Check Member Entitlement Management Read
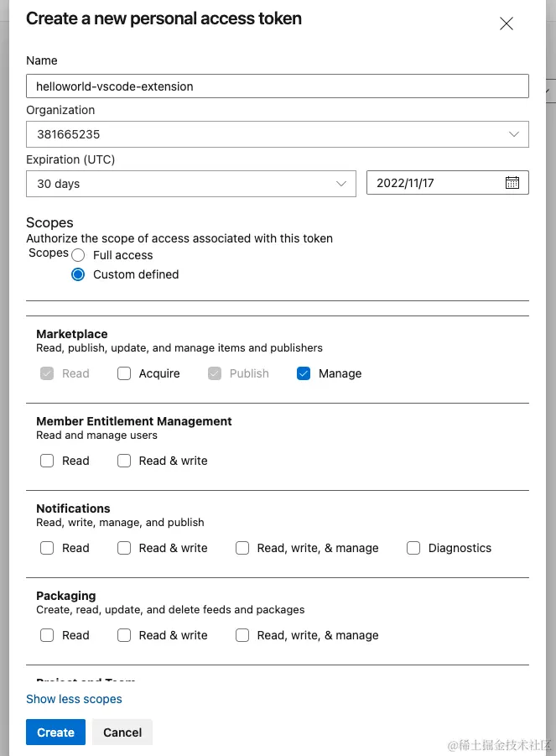Screen dimensions: 556x756 click(47, 461)
